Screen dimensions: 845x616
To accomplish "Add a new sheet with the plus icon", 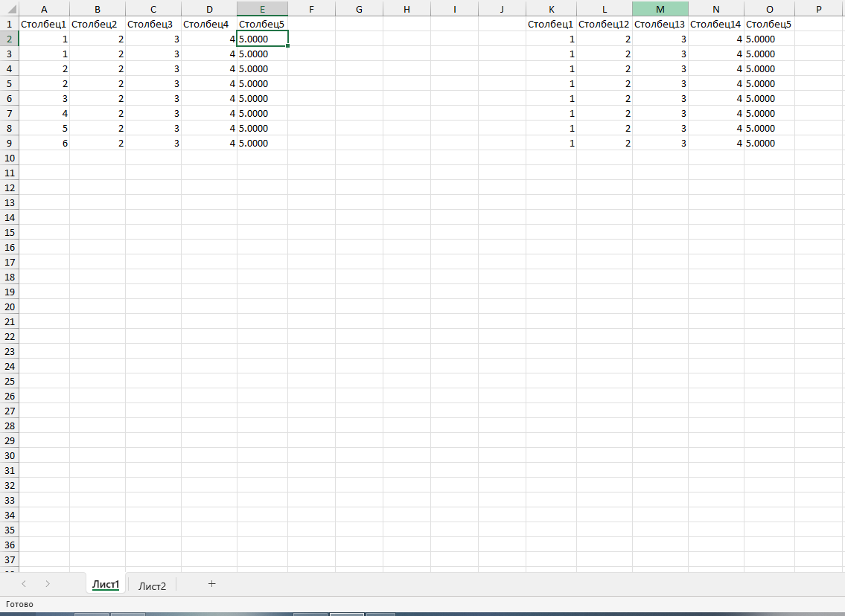I will (x=211, y=584).
